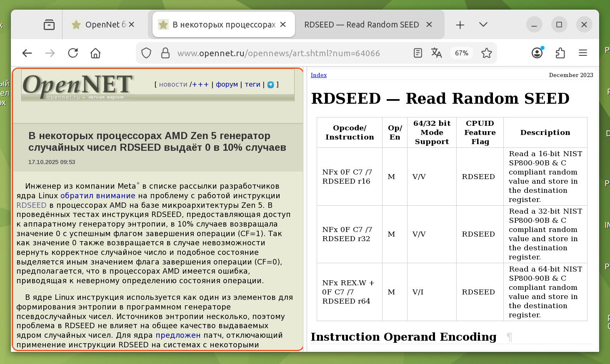The image size is (610, 364).
Task: Open the 'теги' link
Action: pyautogui.click(x=252, y=85)
